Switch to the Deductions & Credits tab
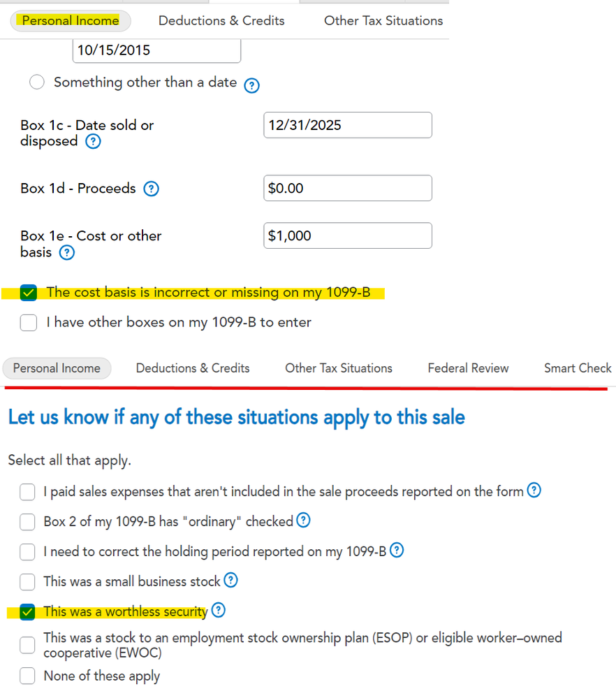The width and height of the screenshot is (616, 698). coord(221,20)
